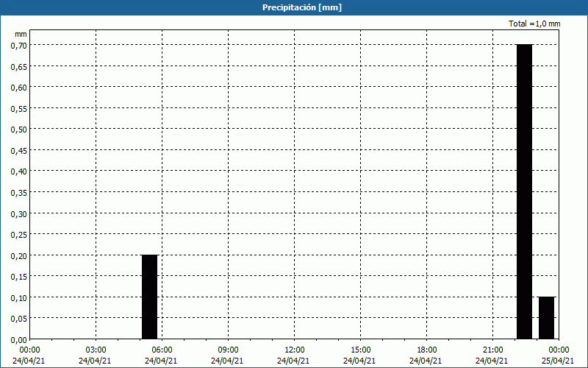The image size is (588, 368).
Task: Click the 15:00 24/04/21 time label
Action: coord(359,355)
